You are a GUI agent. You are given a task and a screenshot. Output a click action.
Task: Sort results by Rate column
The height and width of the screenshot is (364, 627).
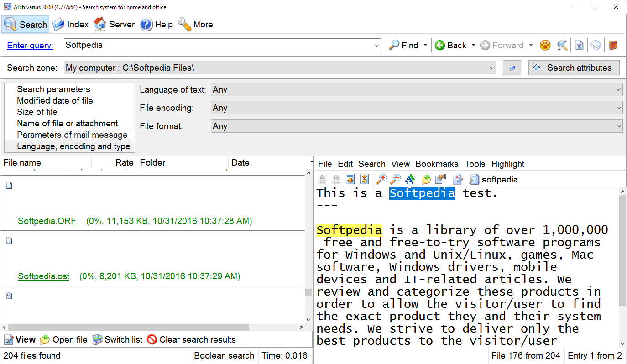pos(114,163)
